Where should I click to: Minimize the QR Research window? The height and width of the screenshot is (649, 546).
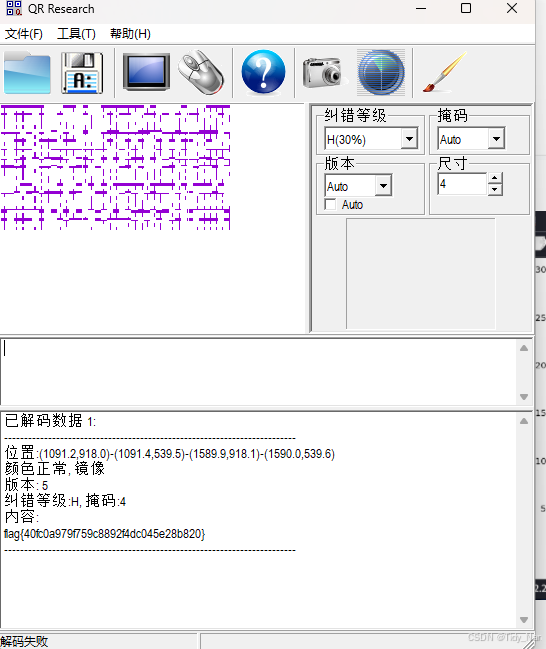pyautogui.click(x=421, y=8)
